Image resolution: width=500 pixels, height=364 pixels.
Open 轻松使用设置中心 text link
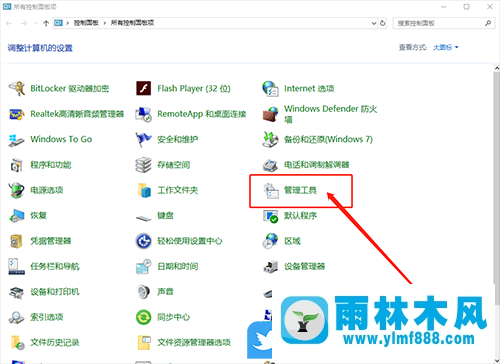190,241
